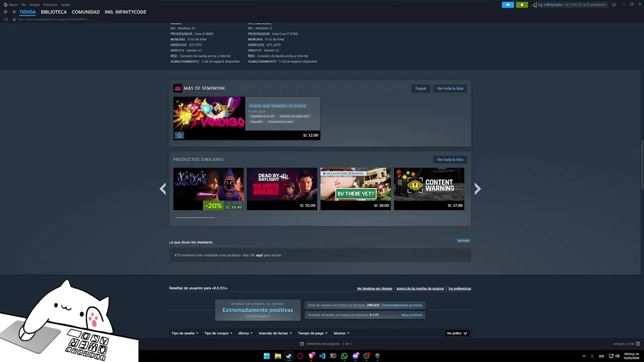Open Visual Studio Code from taskbar
The height and width of the screenshot is (362, 644).
(x=322, y=356)
